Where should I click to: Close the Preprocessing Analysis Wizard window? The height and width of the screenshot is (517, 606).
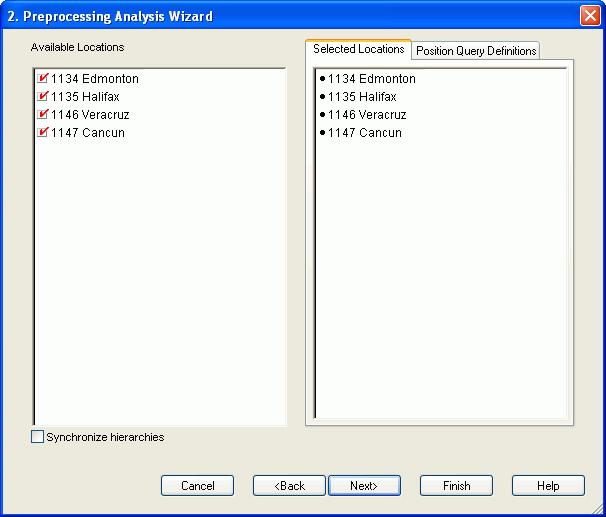pos(590,16)
